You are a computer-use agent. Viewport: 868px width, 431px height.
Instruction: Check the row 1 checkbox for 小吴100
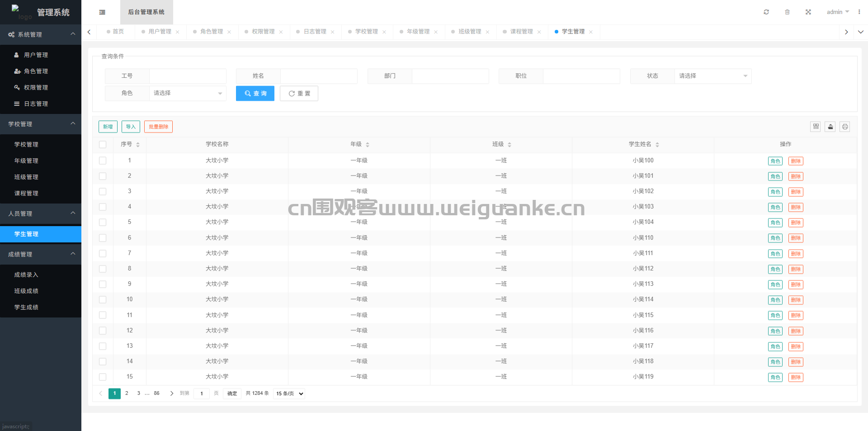point(103,161)
